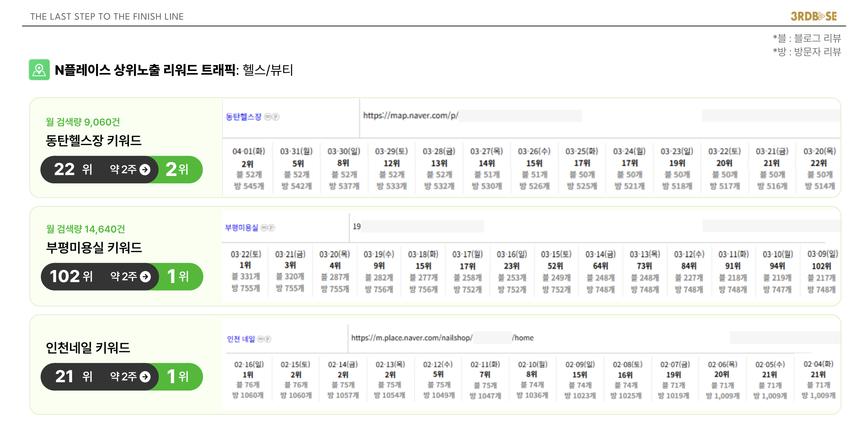Viewport: 868px width, 431px height.
Task: Open the 인천 네일 keyword link
Action: pyautogui.click(x=241, y=339)
